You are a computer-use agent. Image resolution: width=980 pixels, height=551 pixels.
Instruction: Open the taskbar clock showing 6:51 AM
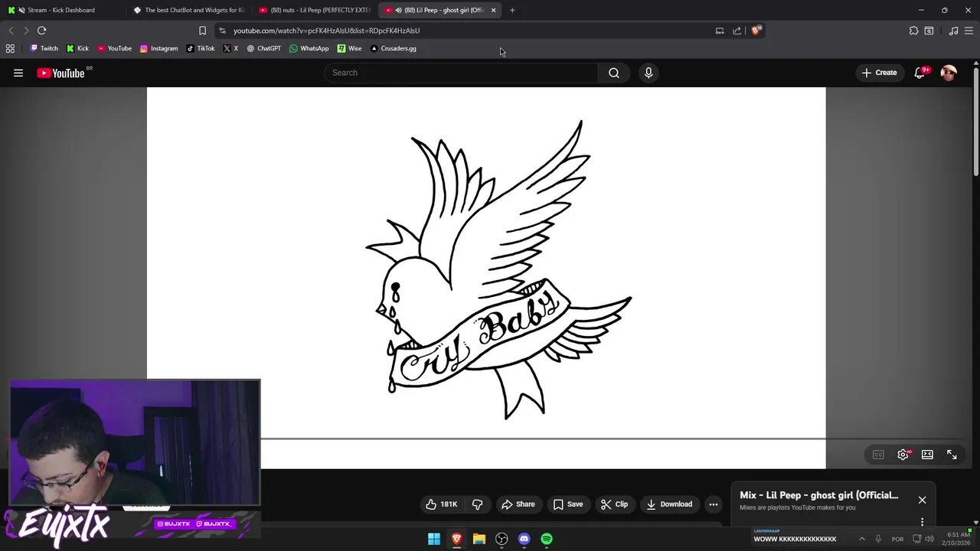(958, 539)
